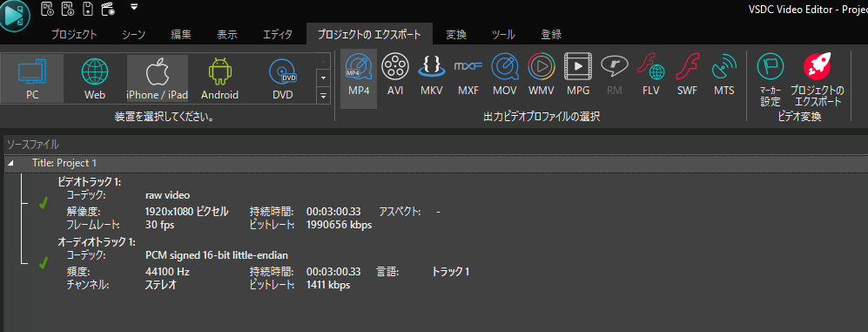Viewport: 868px width, 332px height.
Task: Save the project with the disk icon
Action: [87, 9]
